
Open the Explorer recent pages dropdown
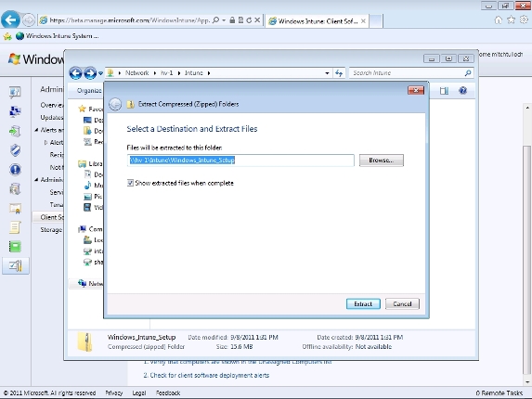click(101, 73)
